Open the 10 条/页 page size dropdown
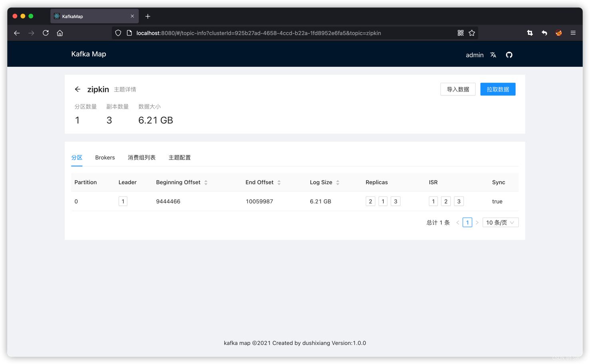590x364 pixels. pos(500,223)
